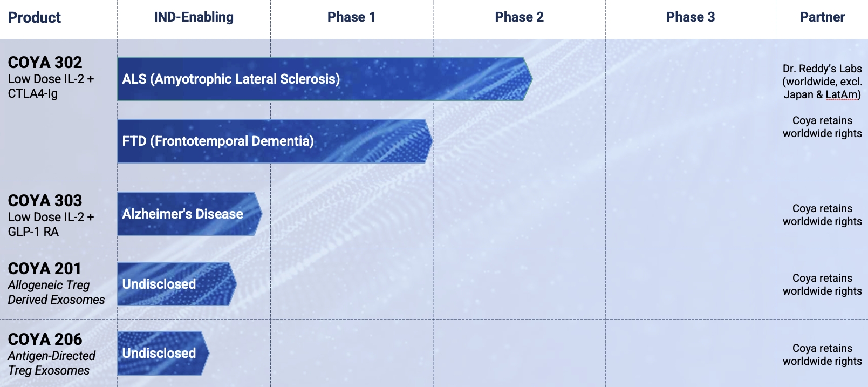Select the COYA 303 product name
Screen dimensions: 868x387
click(45, 201)
